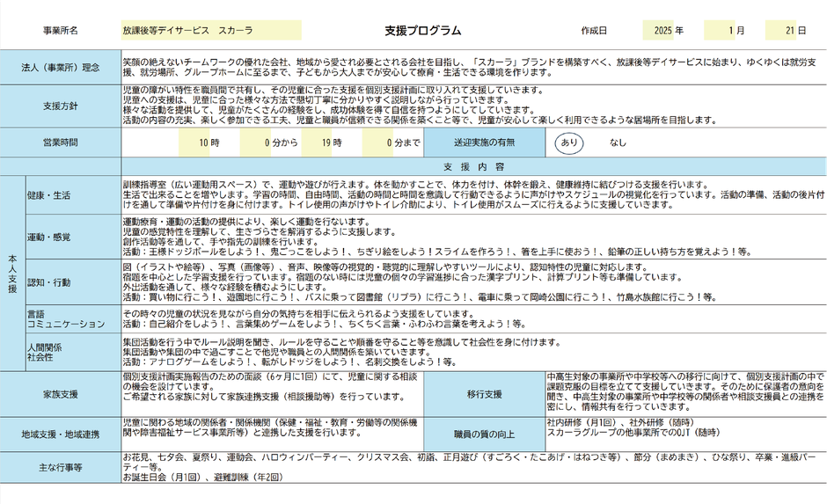
Task: Click the 作成日 label
Action: click(x=594, y=31)
